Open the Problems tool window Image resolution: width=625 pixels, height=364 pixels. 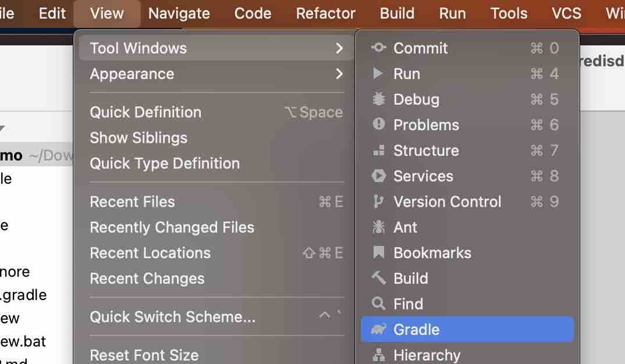[426, 125]
